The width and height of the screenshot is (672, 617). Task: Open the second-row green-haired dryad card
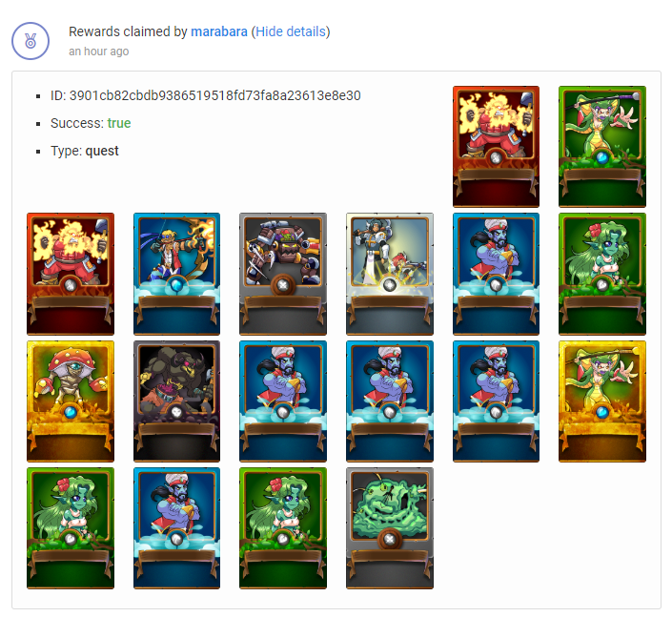point(602,274)
